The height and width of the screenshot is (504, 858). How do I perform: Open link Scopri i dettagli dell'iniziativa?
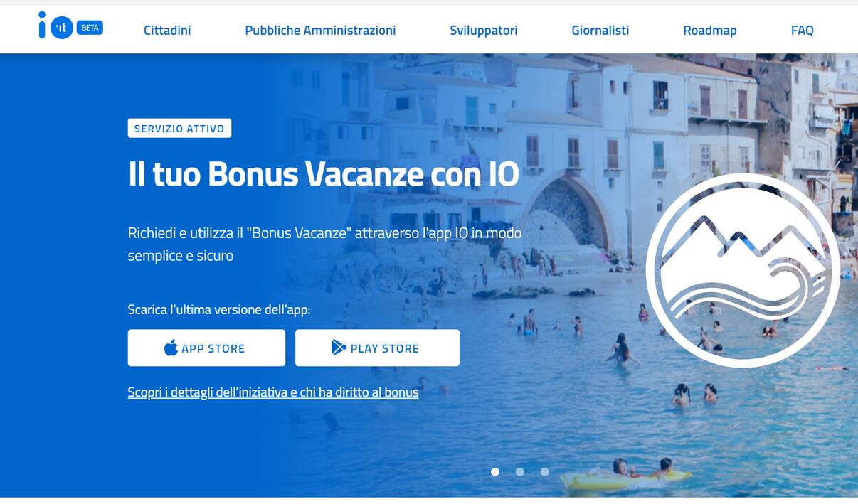coord(273,392)
